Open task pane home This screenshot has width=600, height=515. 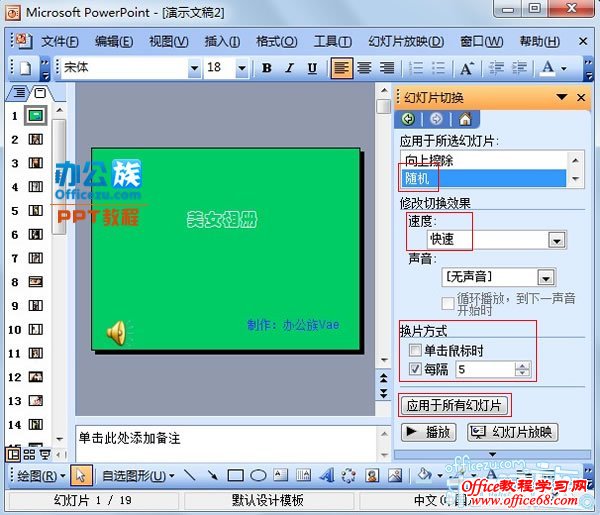point(465,119)
